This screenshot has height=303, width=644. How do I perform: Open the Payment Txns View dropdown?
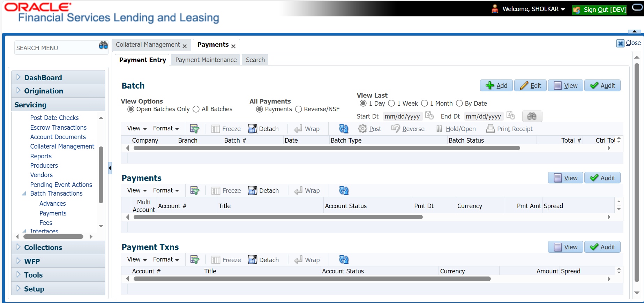point(137,259)
